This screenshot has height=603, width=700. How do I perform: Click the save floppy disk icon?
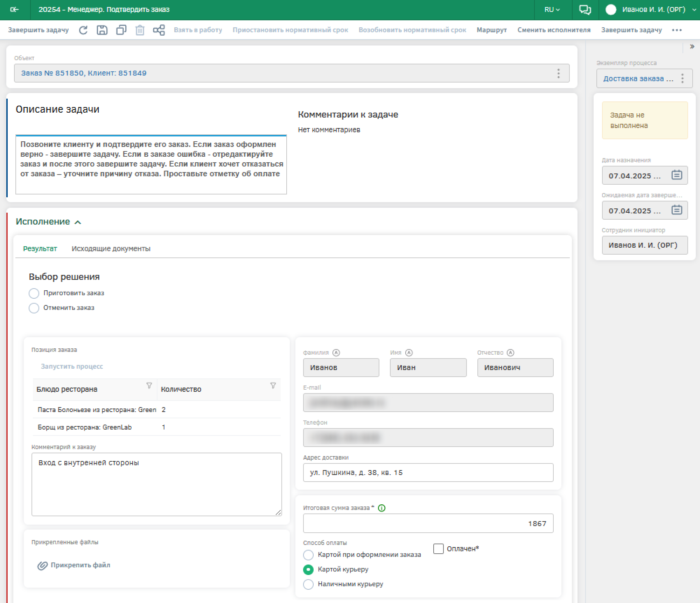102,30
